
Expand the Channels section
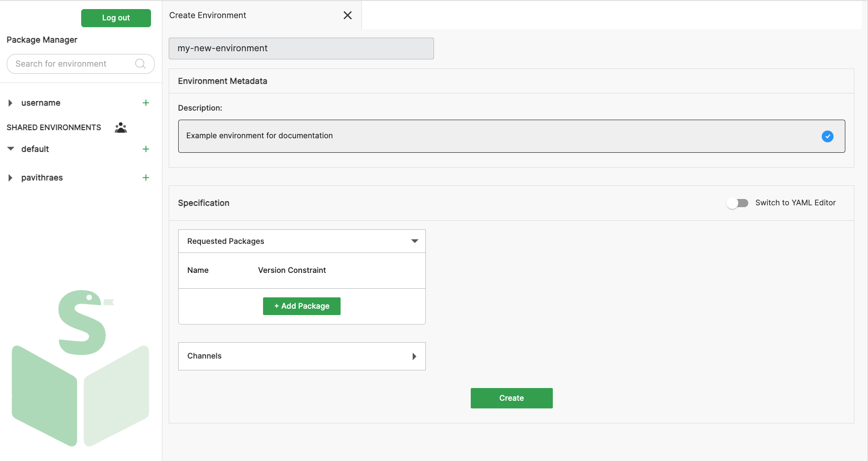pos(414,356)
